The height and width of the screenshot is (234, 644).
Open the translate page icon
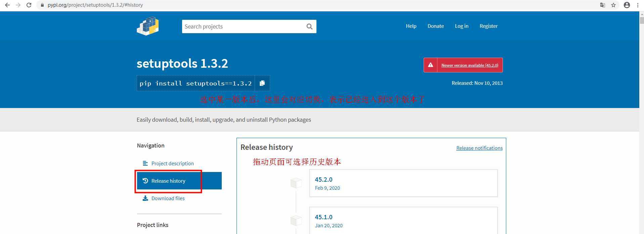click(603, 5)
